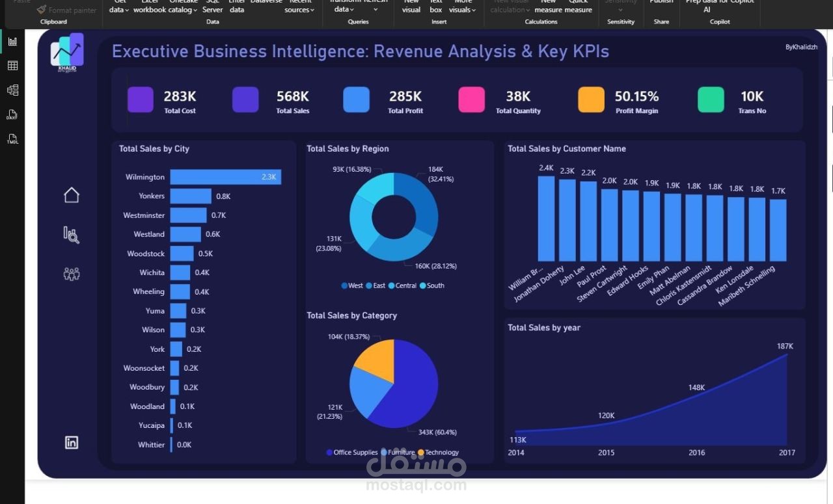Image resolution: width=833 pixels, height=504 pixels.
Task: Click the Maribeth Schnelling axis label
Action: pyautogui.click(x=748, y=287)
